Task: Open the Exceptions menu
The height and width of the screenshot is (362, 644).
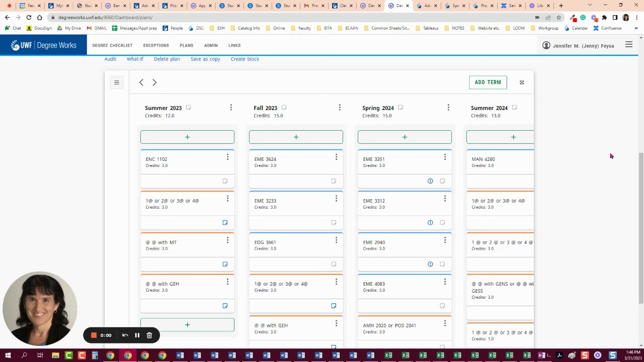Action: pos(156,46)
